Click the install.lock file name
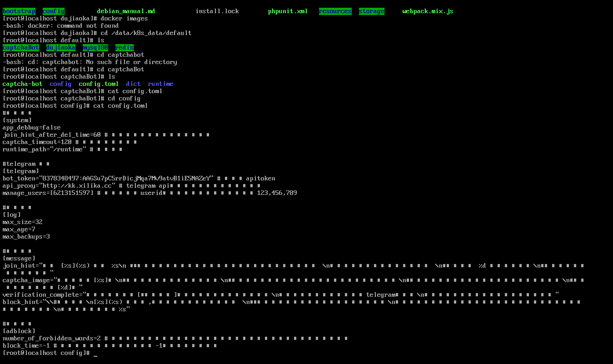Viewport: 613px width, 364px height. click(217, 11)
